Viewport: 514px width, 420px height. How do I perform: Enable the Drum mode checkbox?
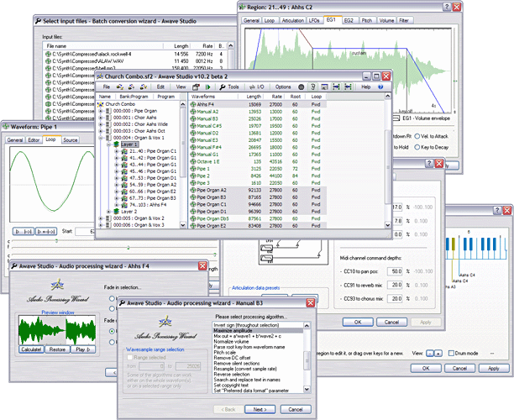point(451,353)
